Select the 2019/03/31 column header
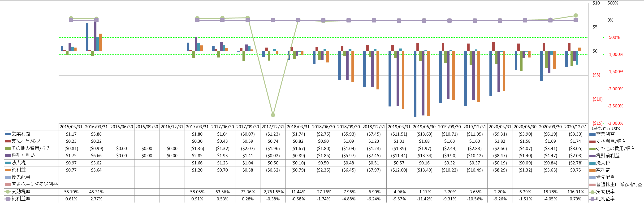 coord(399,127)
